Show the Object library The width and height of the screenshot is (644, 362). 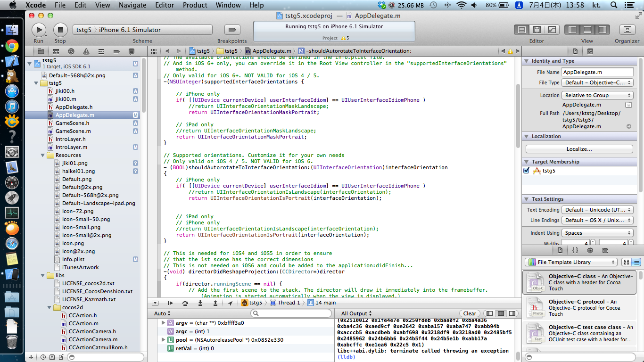[590, 250]
